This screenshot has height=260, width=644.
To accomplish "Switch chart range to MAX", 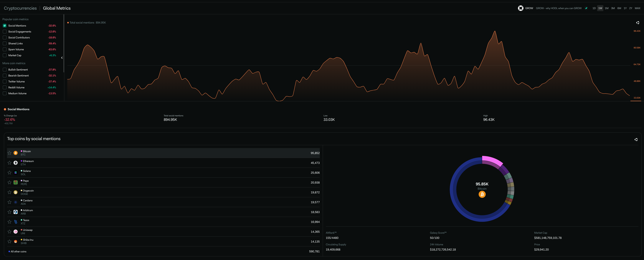I will point(637,8).
